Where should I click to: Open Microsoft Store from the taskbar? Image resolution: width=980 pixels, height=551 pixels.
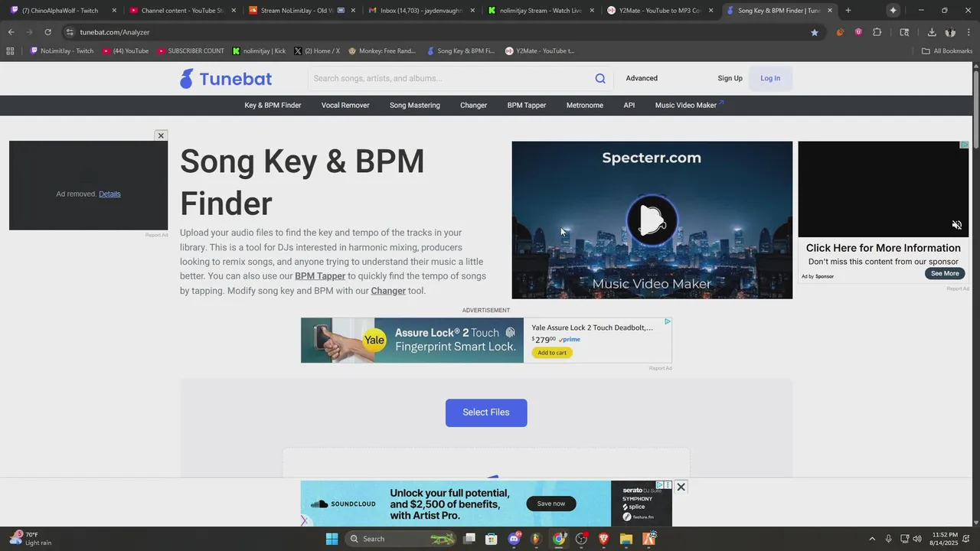pyautogui.click(x=492, y=539)
